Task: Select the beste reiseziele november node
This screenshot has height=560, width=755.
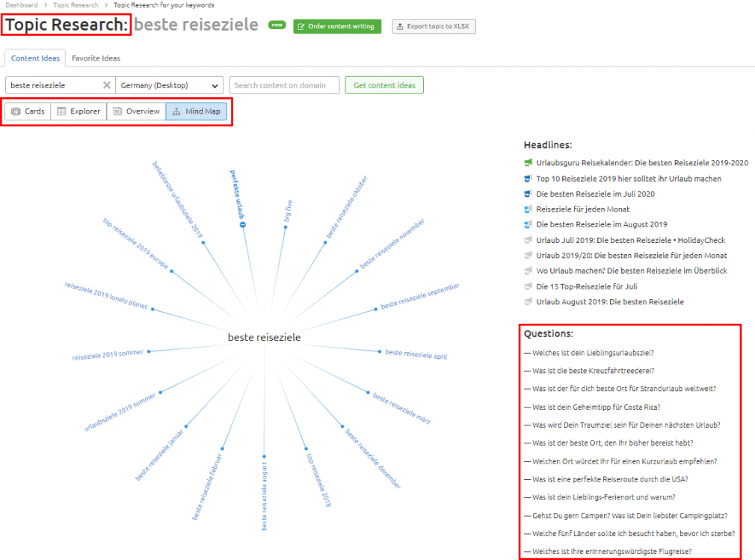Action: 392,244
